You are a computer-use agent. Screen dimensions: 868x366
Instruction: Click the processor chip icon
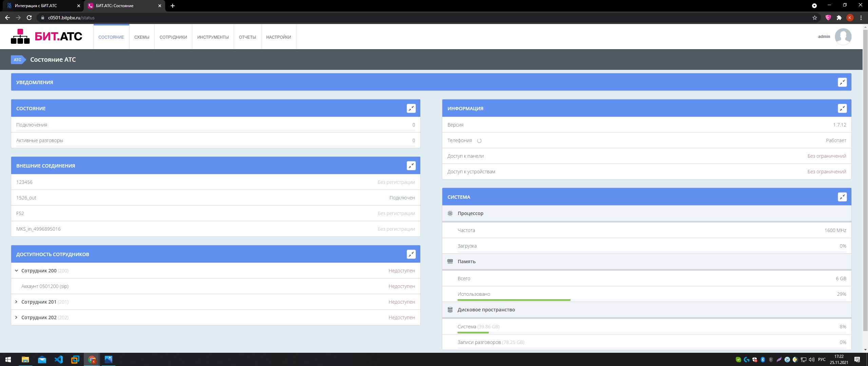[450, 213]
